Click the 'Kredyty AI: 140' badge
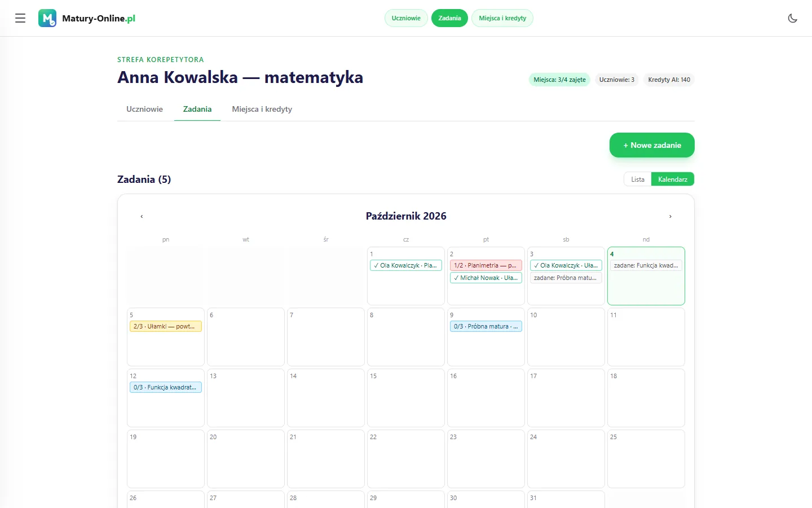812x508 pixels. point(669,80)
